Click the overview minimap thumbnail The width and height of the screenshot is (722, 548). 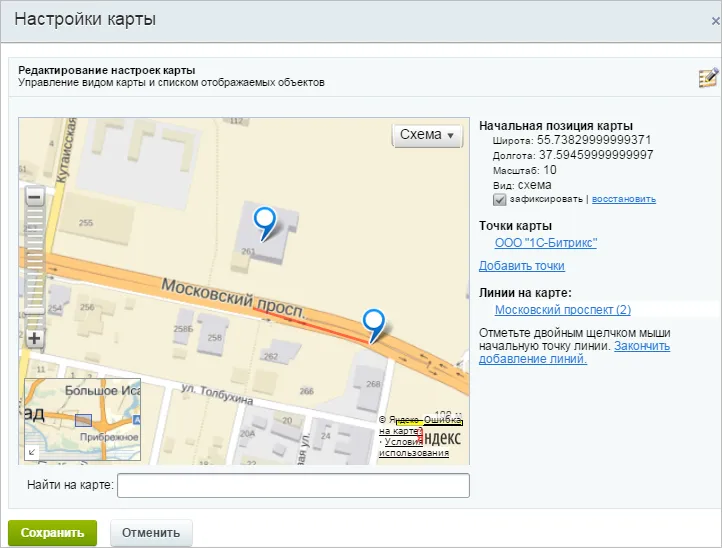click(82, 420)
